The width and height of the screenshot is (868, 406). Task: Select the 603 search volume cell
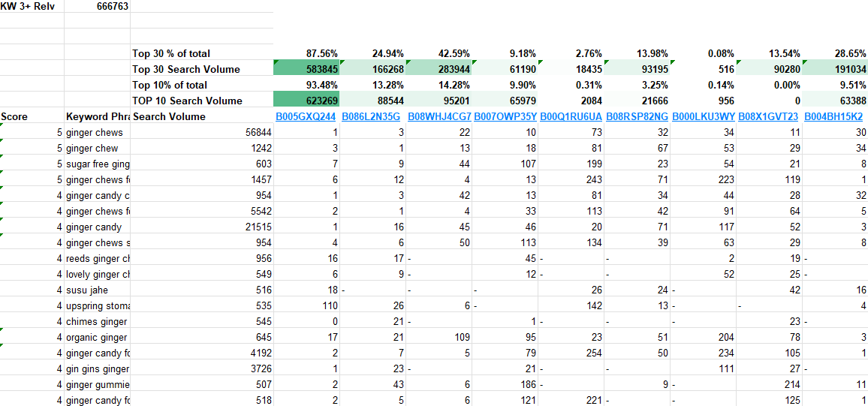click(x=202, y=164)
